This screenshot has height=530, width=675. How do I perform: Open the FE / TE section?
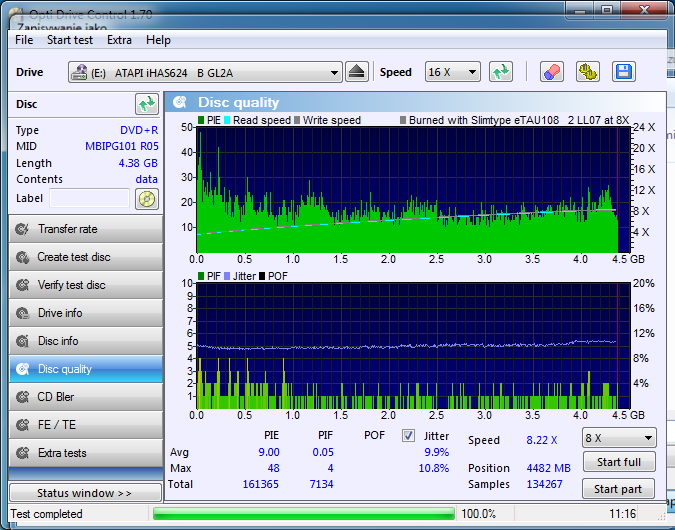tap(86, 425)
